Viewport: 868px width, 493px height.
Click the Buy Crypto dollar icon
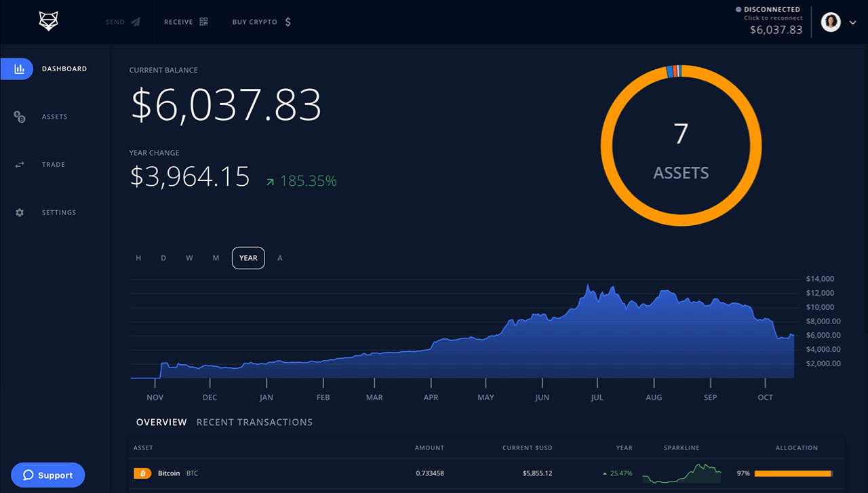click(287, 21)
